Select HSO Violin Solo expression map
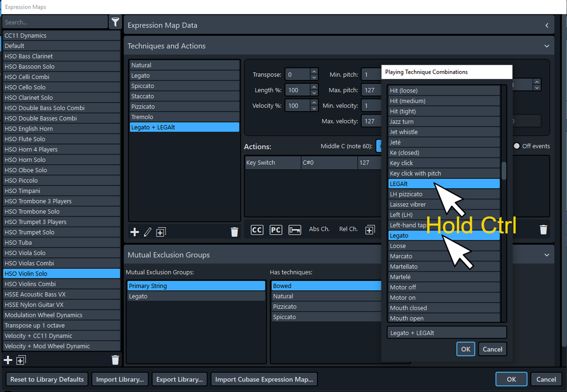 (61, 273)
